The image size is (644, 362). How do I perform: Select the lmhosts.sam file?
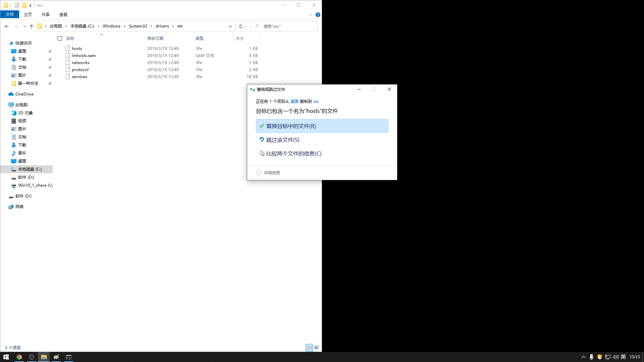[x=84, y=56]
